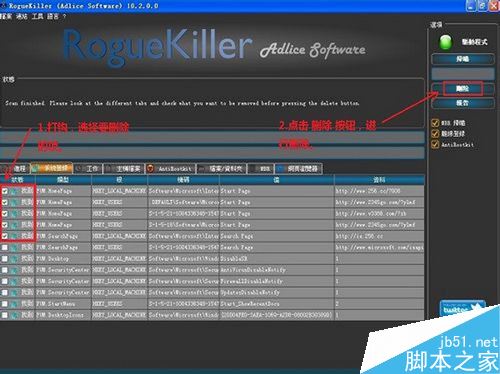The width and height of the screenshot is (500, 374).
Task: Check the PUM.Desktop DisableSR row checkbox
Action: tap(5, 259)
